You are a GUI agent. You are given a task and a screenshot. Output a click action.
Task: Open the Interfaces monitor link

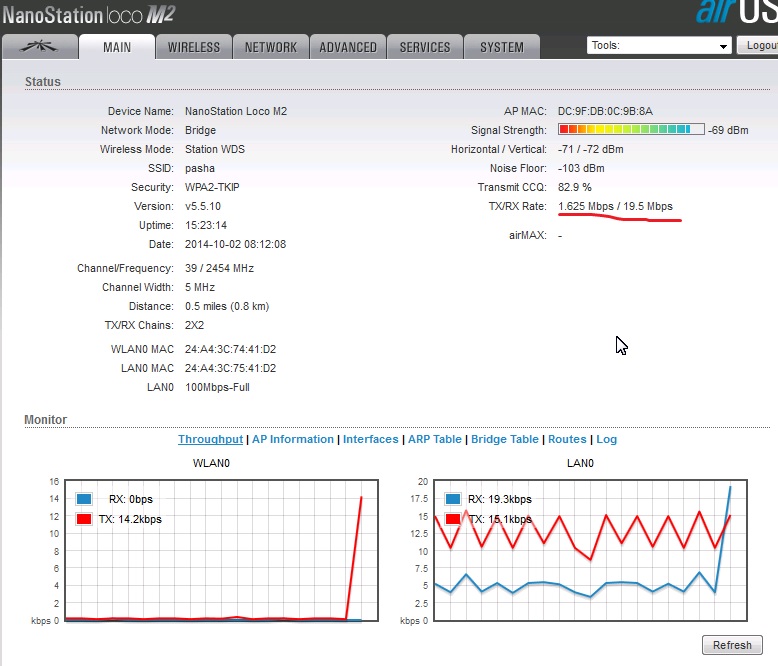pyautogui.click(x=371, y=439)
